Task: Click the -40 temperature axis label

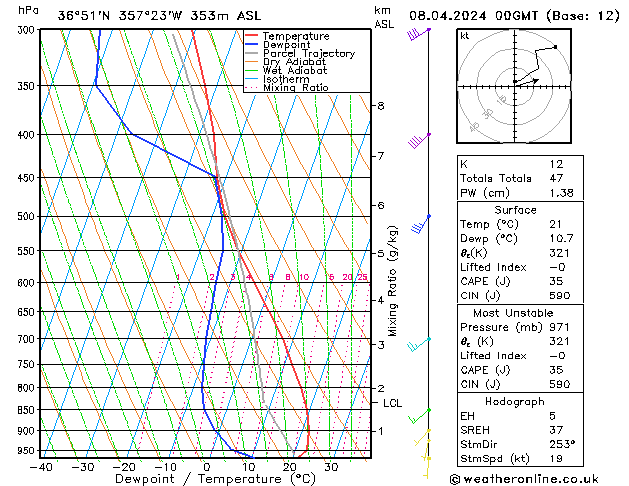Action: point(41,467)
